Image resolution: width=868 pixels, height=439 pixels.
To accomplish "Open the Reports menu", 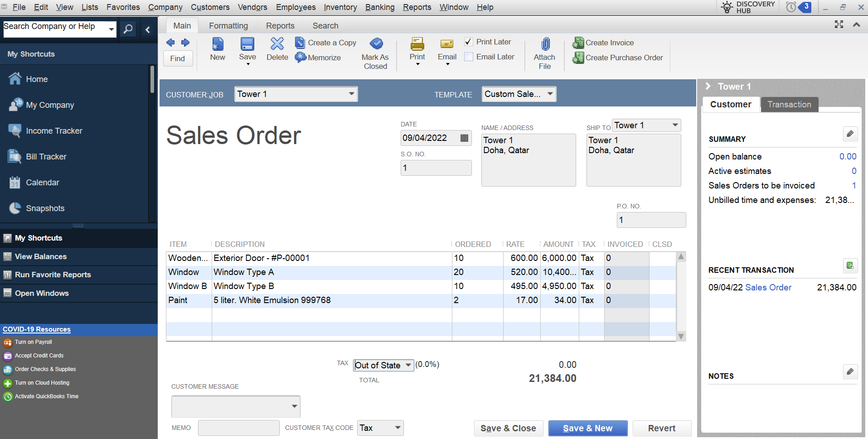I will point(417,7).
